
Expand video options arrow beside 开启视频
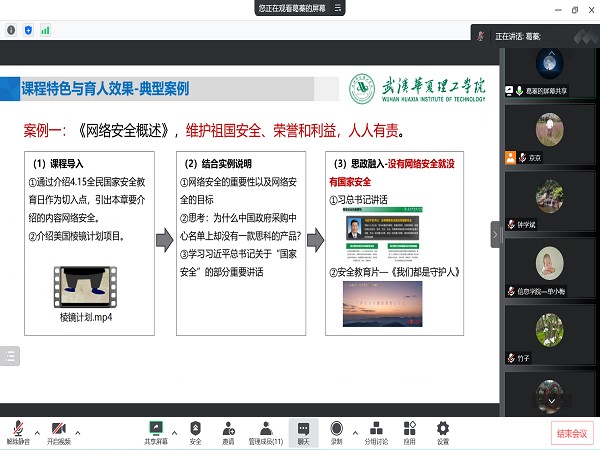78,424
